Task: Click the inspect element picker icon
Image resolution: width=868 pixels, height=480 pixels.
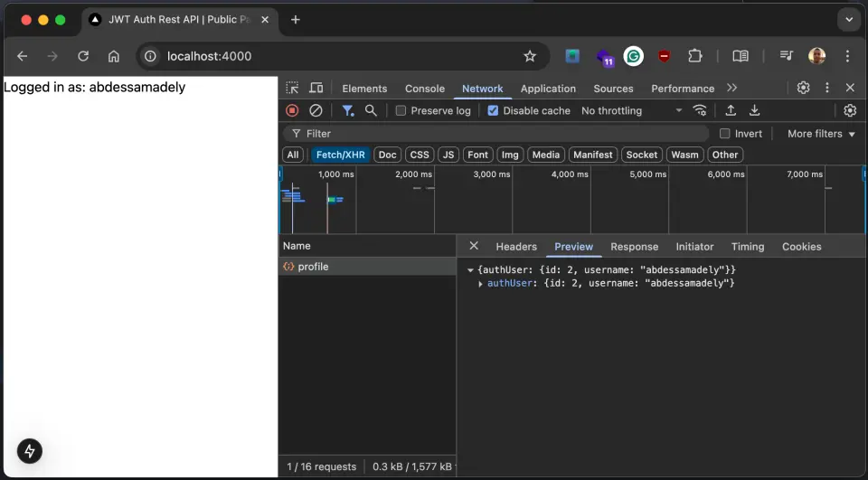Action: [x=293, y=88]
